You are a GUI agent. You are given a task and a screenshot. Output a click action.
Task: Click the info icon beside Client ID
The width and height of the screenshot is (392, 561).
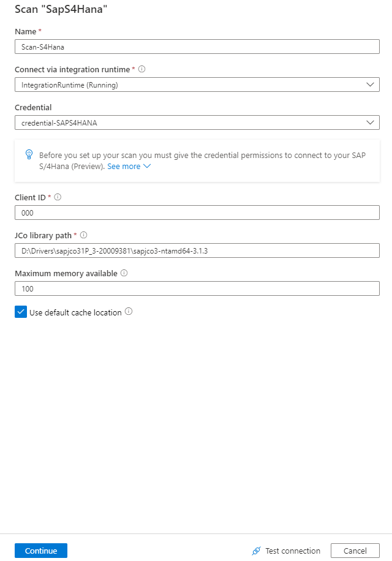[56, 197]
